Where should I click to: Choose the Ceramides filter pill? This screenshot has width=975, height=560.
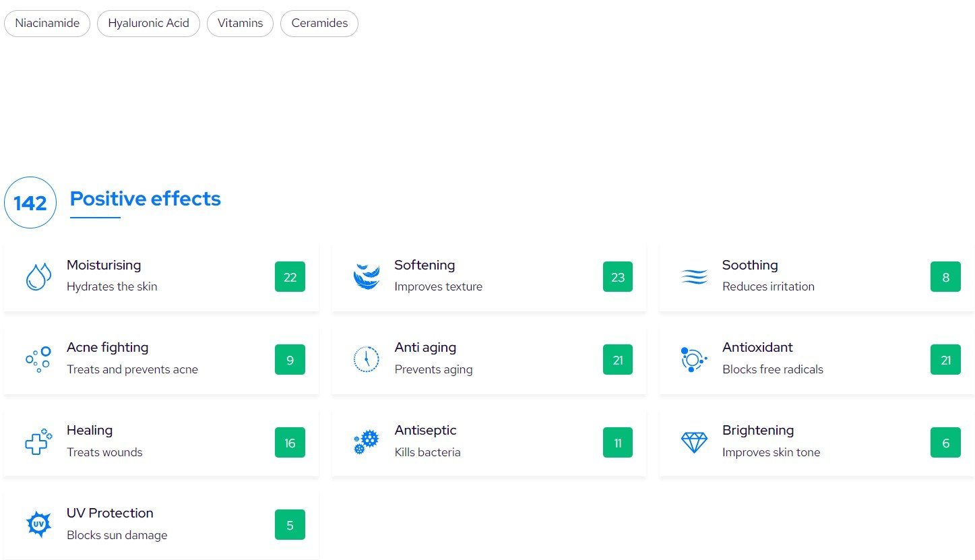(x=319, y=23)
